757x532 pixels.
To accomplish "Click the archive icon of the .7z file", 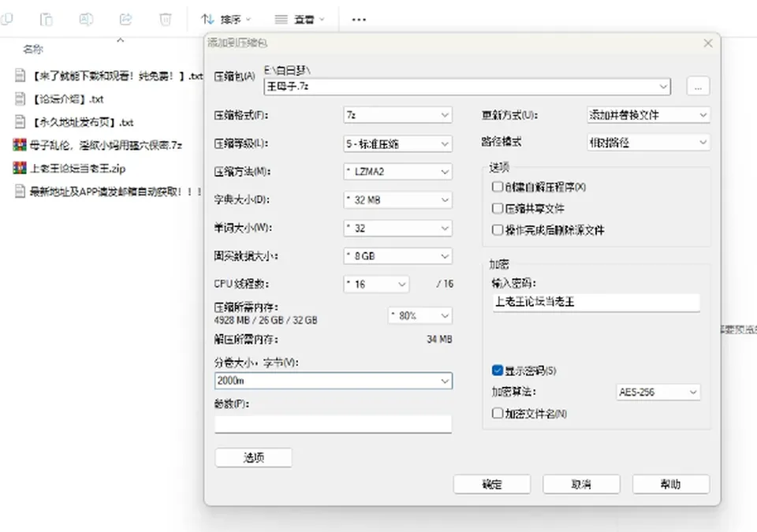I will [20, 145].
